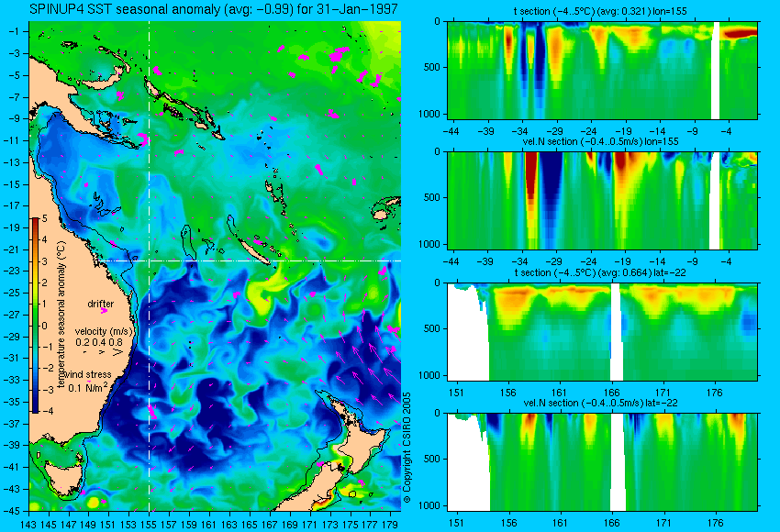The height and width of the screenshot is (532, 780).
Task: Click the velocity scale arrows in the legend
Action: coord(104,352)
